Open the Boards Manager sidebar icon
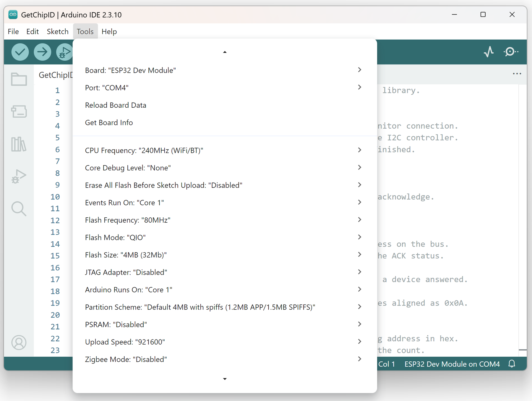The height and width of the screenshot is (401, 532). pyautogui.click(x=19, y=111)
